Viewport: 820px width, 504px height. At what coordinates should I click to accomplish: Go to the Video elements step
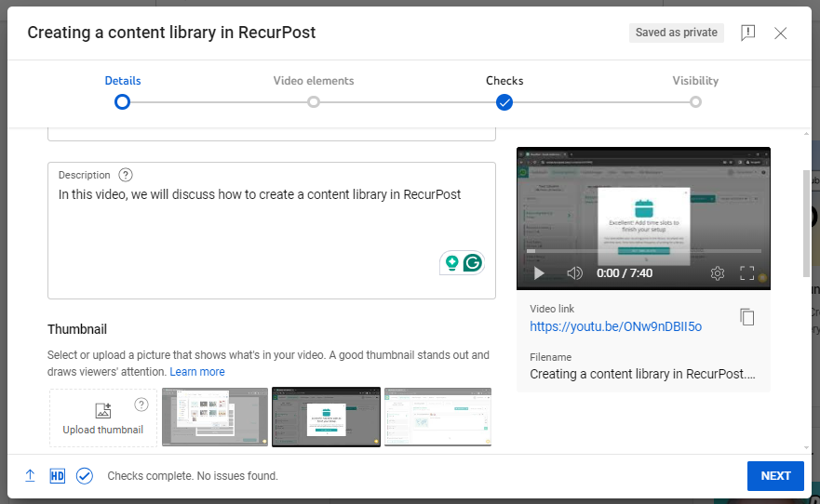314,80
